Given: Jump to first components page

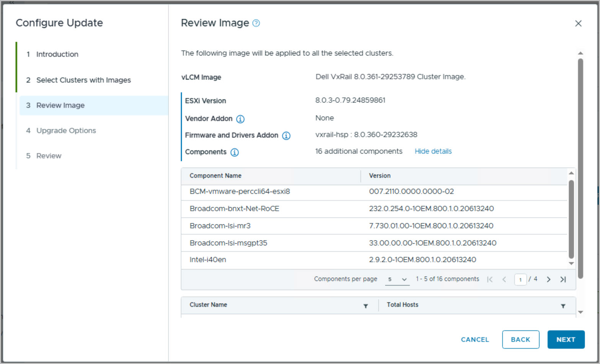Looking at the screenshot, I should [490, 279].
